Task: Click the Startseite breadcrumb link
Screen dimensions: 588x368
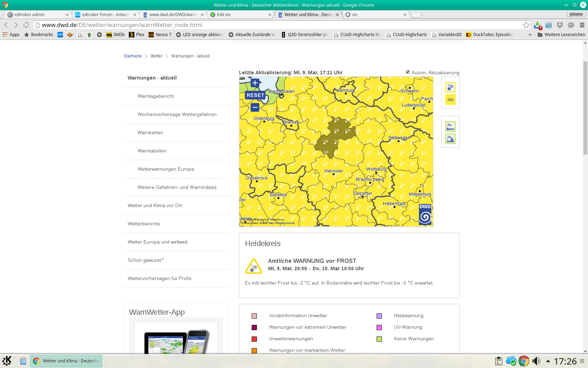Action: click(x=133, y=56)
